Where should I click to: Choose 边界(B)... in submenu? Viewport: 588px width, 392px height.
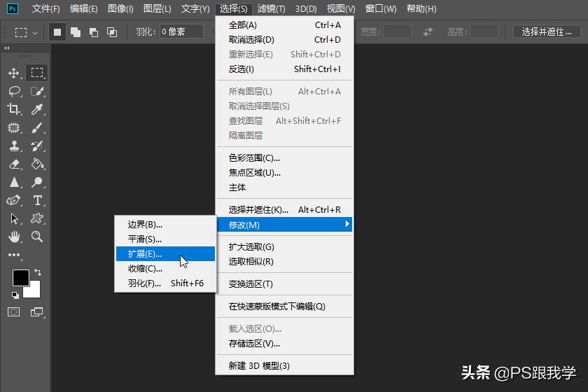tap(165, 224)
